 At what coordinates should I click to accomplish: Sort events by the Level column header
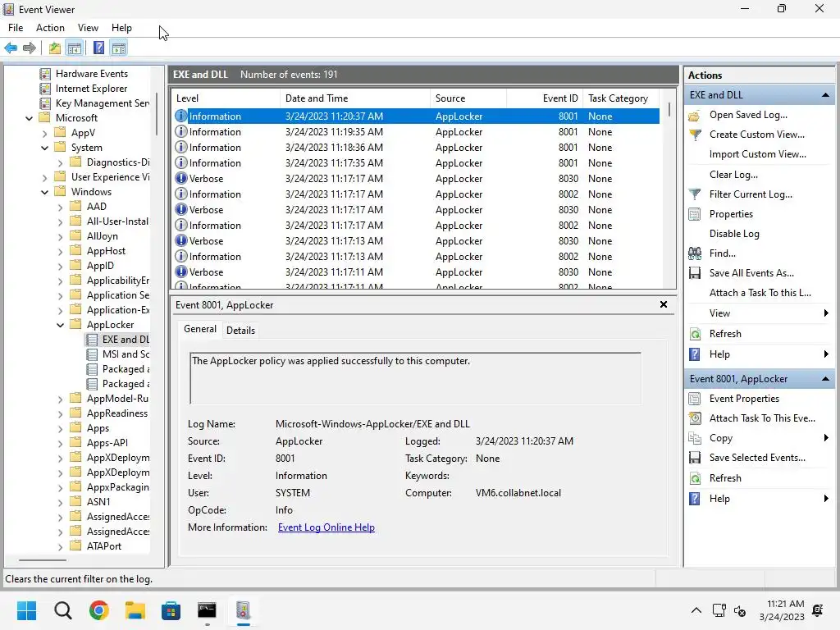226,98
